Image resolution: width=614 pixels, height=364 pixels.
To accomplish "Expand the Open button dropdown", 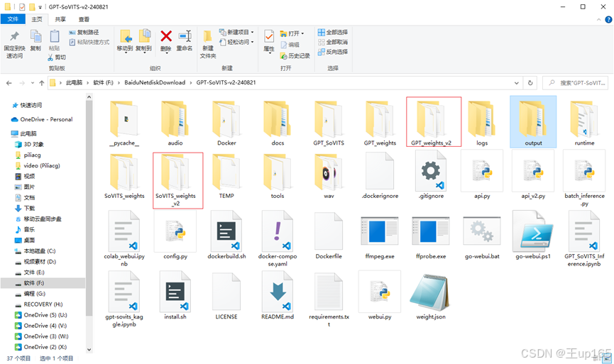I will [292, 33].
